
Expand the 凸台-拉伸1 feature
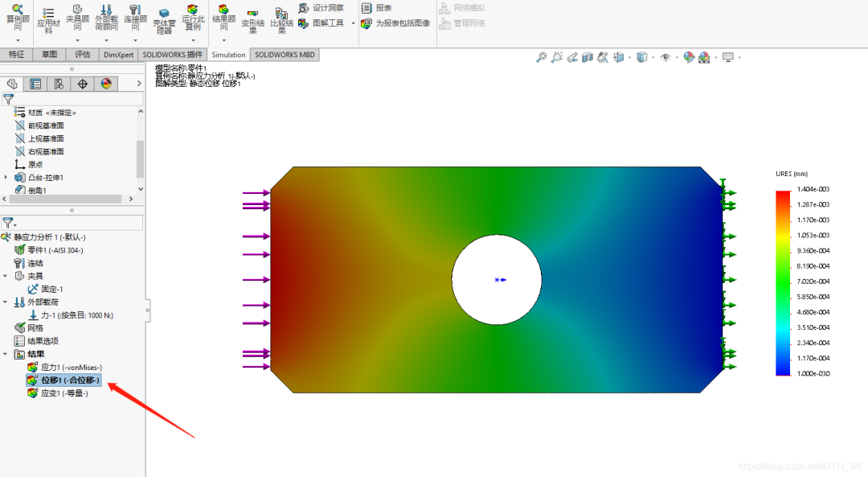(x=5, y=179)
